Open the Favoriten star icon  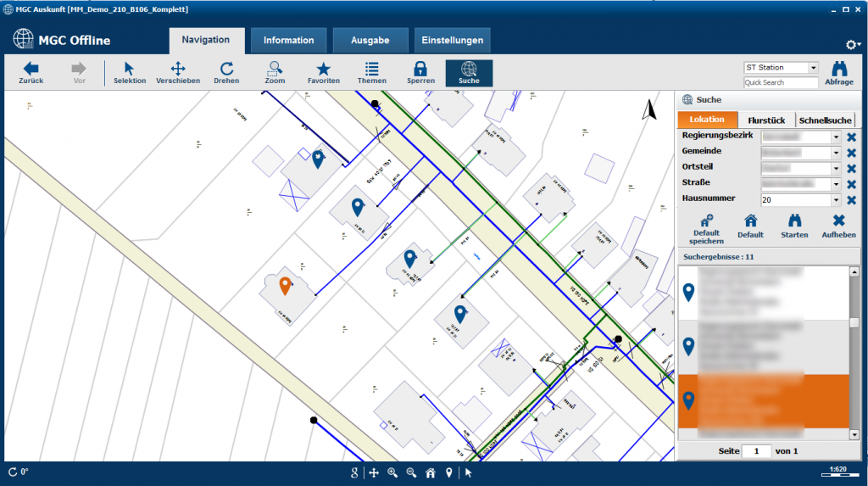coord(323,73)
